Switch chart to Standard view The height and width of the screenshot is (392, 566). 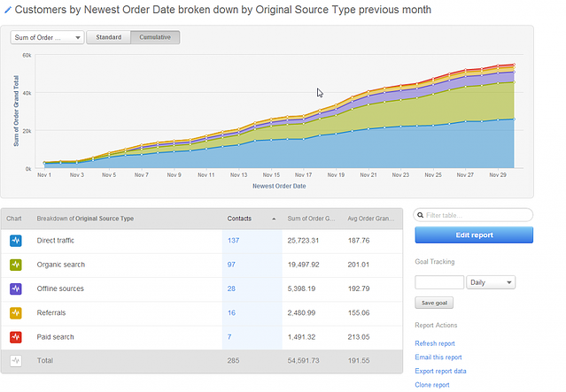[108, 38]
